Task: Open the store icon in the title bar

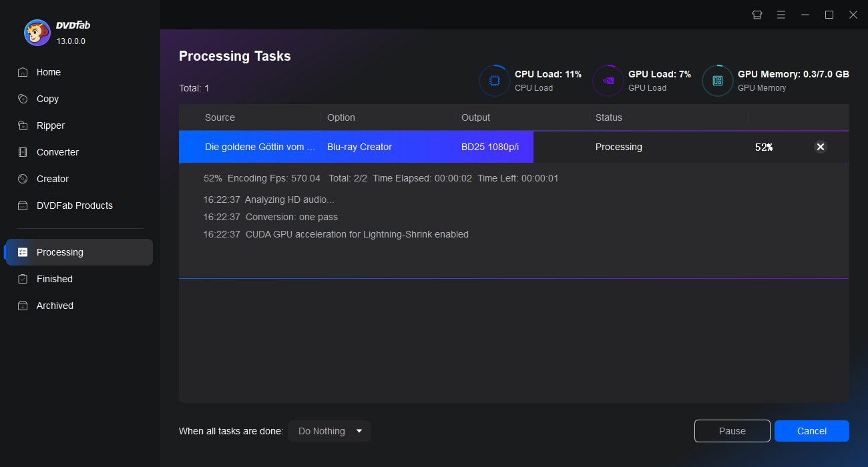Action: coord(757,14)
